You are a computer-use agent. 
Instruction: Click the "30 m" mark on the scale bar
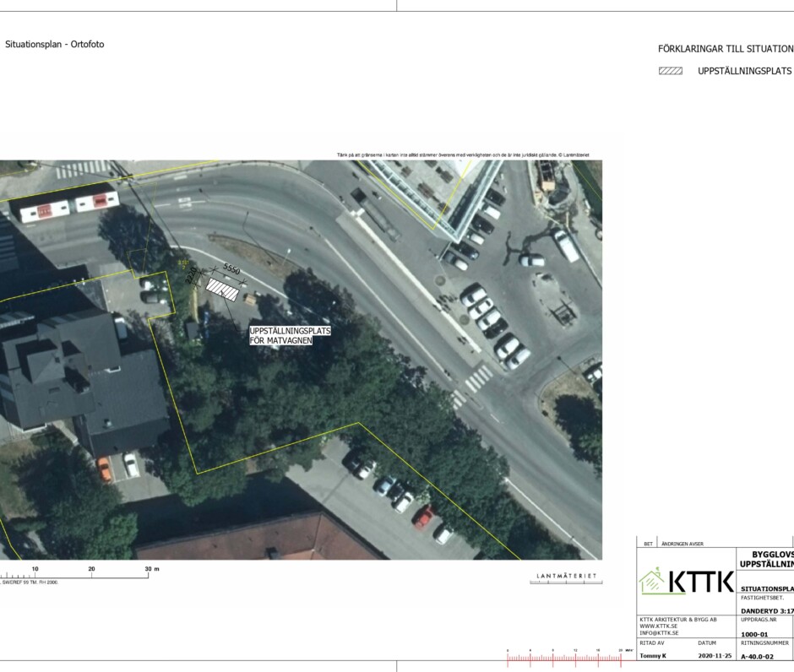[152, 569]
